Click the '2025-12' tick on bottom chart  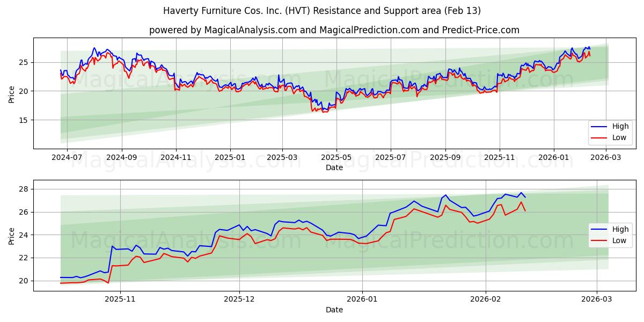click(x=239, y=300)
